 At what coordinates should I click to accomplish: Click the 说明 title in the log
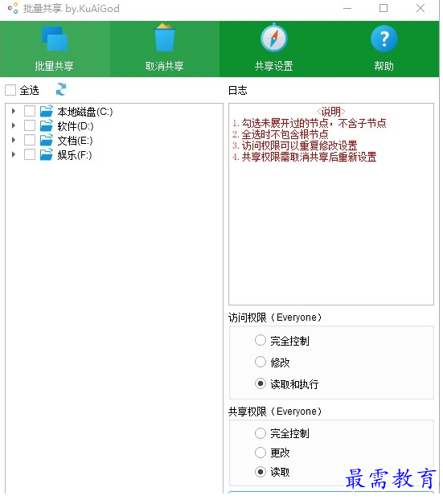(x=331, y=112)
